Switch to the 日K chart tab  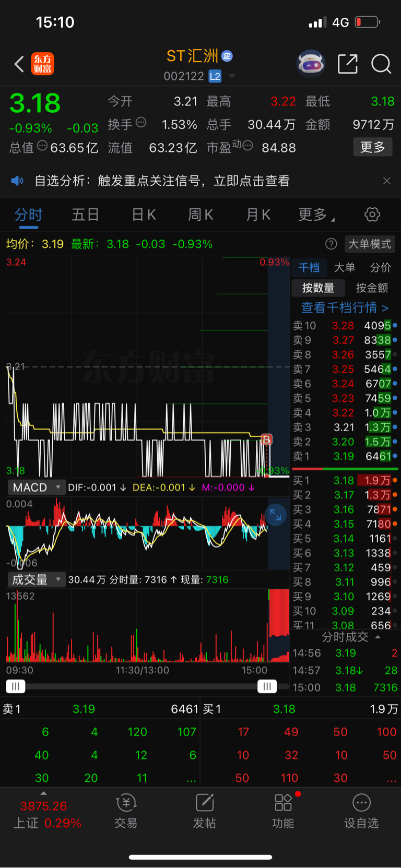click(144, 215)
